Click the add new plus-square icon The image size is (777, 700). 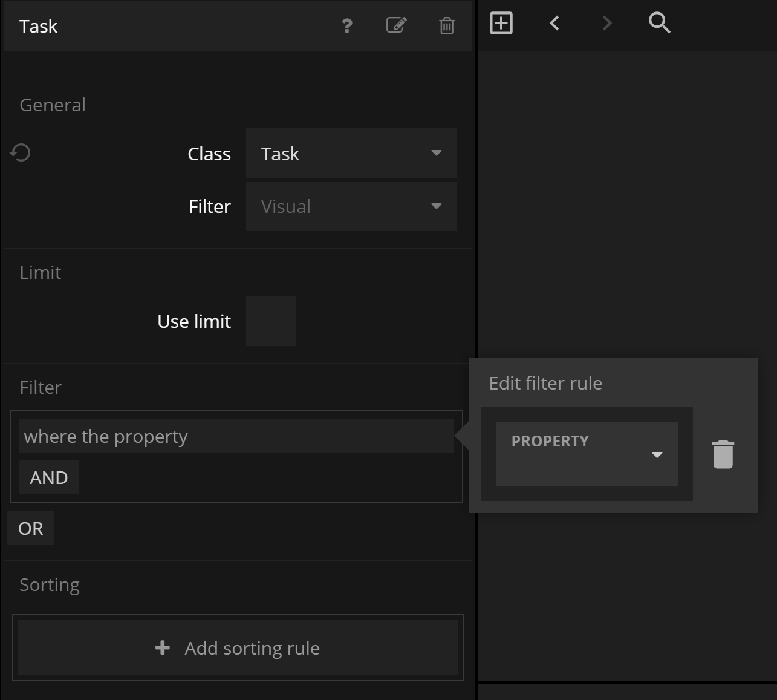(501, 24)
